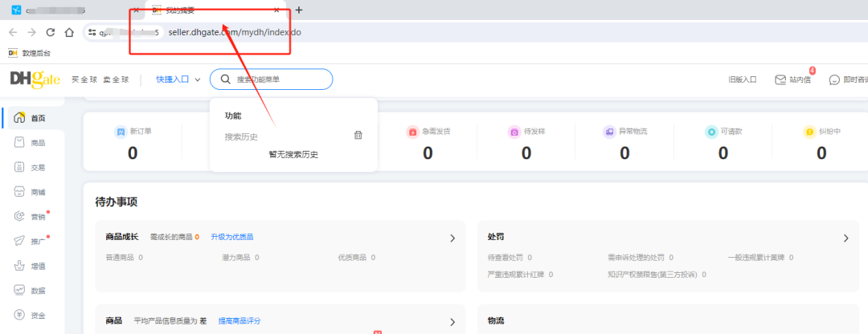868x334 pixels.
Task: Click the 待发样 pink icon
Action: coord(514,132)
